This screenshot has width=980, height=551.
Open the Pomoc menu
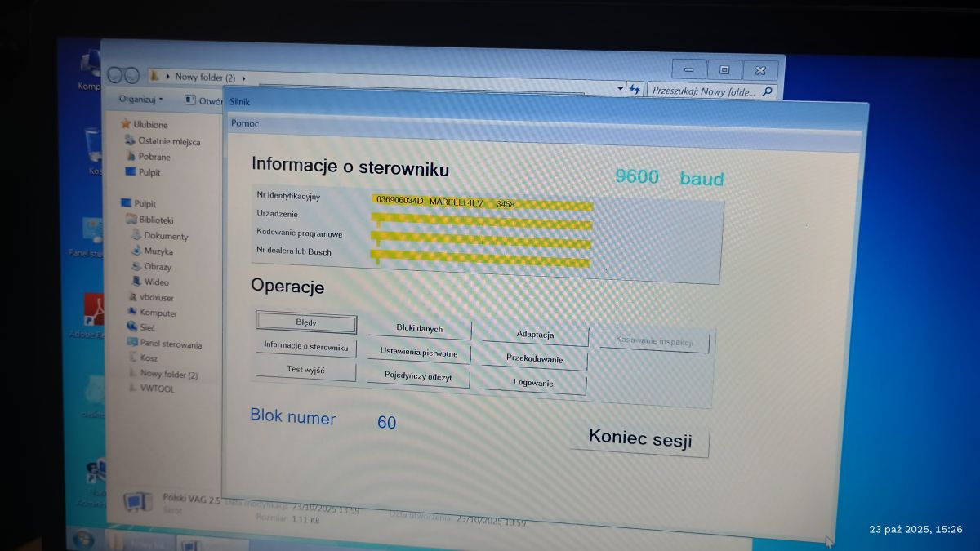point(245,123)
